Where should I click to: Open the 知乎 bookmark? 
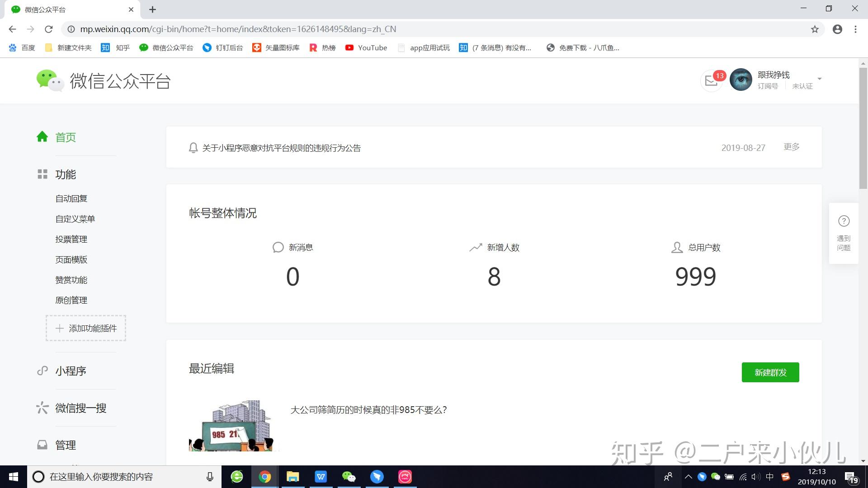pyautogui.click(x=115, y=48)
